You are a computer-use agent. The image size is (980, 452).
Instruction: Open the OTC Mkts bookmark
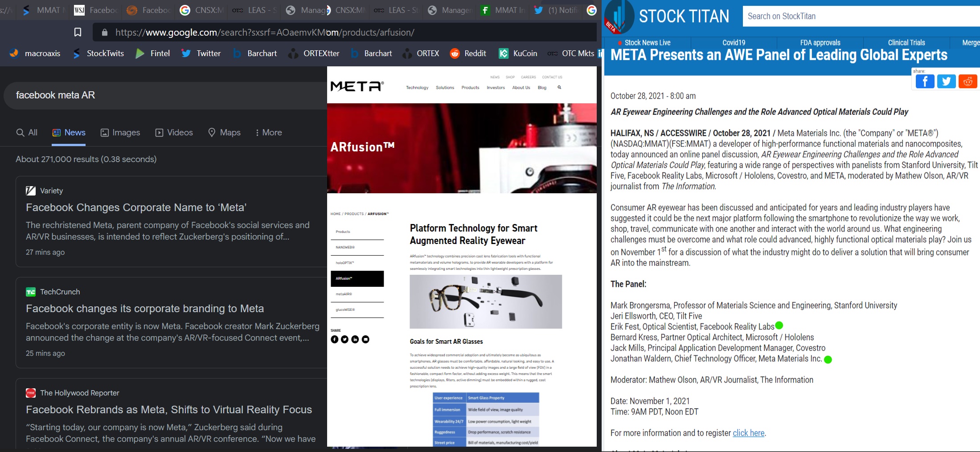[571, 53]
